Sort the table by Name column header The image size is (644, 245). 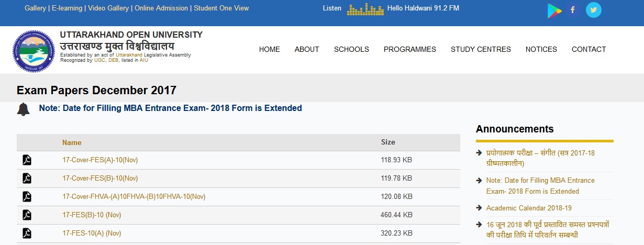click(x=72, y=142)
